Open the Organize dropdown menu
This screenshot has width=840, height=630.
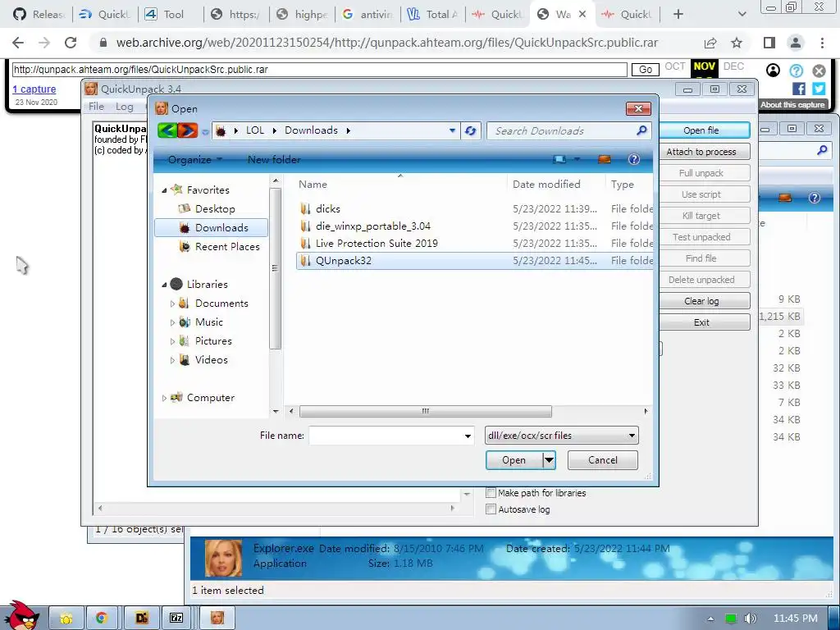click(195, 160)
